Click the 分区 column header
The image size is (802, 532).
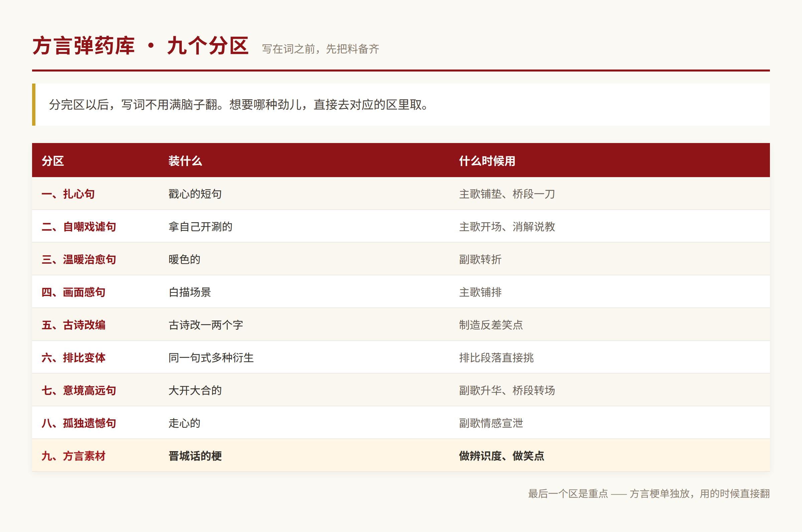[53, 161]
